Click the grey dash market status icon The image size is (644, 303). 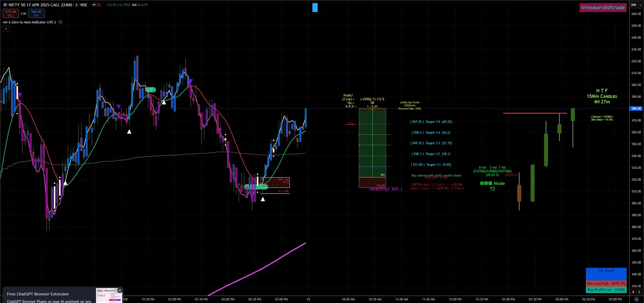(x=94, y=5)
